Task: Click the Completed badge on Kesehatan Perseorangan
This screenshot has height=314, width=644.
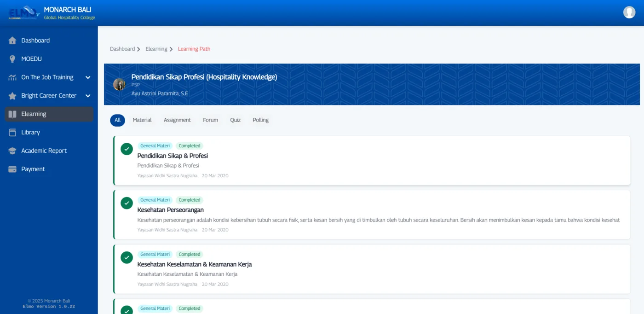Action: pyautogui.click(x=190, y=200)
